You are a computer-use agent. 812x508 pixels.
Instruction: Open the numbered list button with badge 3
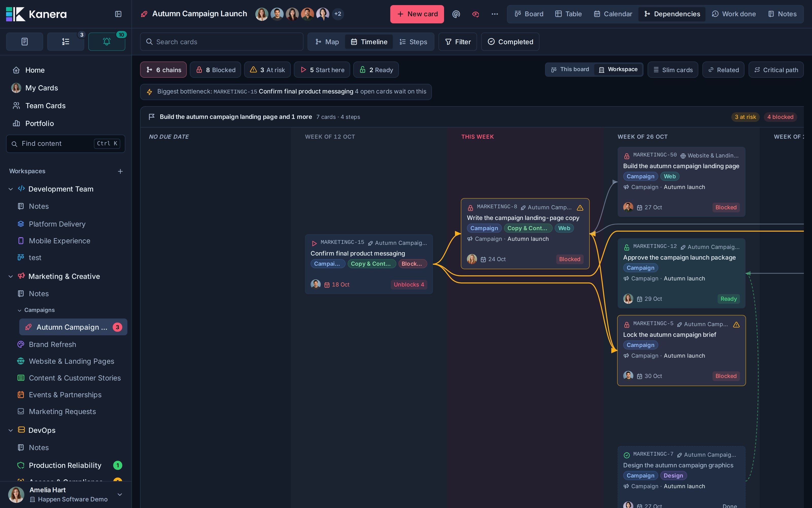[x=65, y=42]
